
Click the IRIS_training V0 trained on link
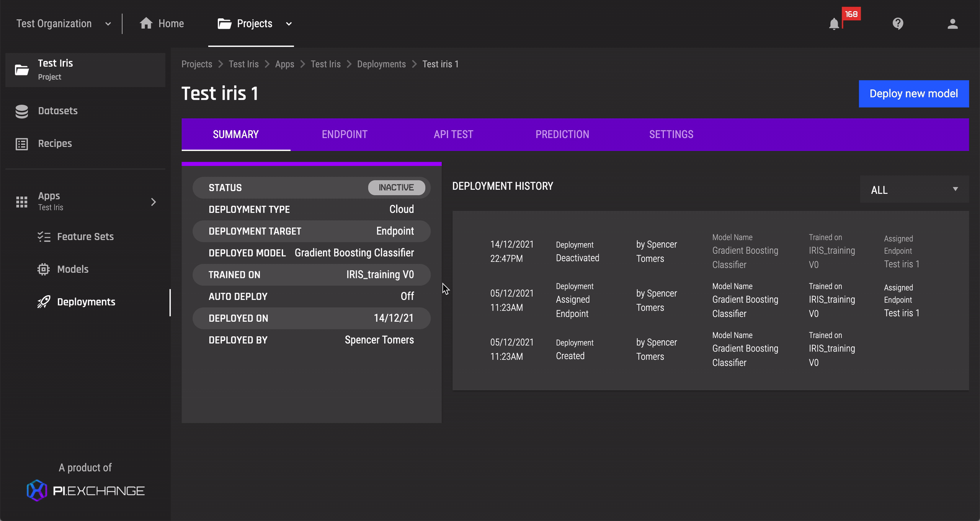(380, 274)
